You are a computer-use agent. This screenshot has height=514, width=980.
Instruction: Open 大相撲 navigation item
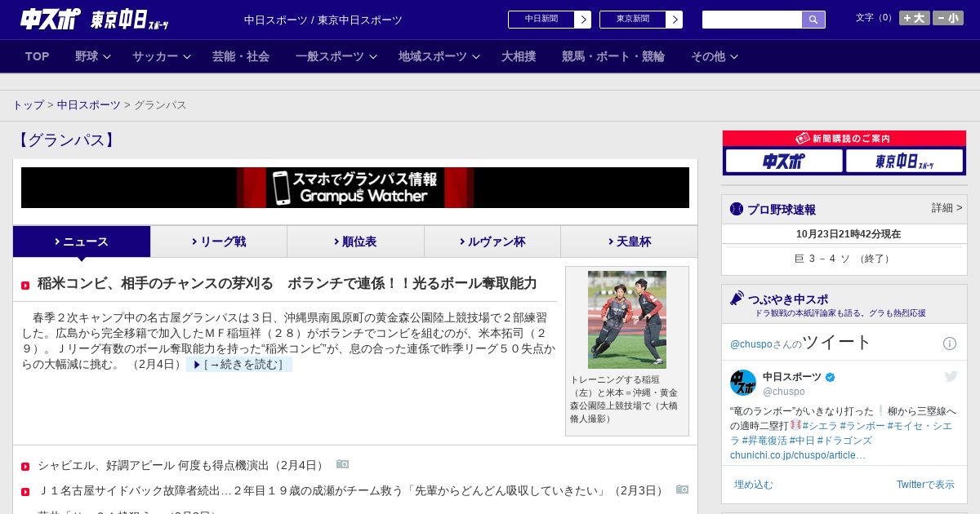pos(519,56)
